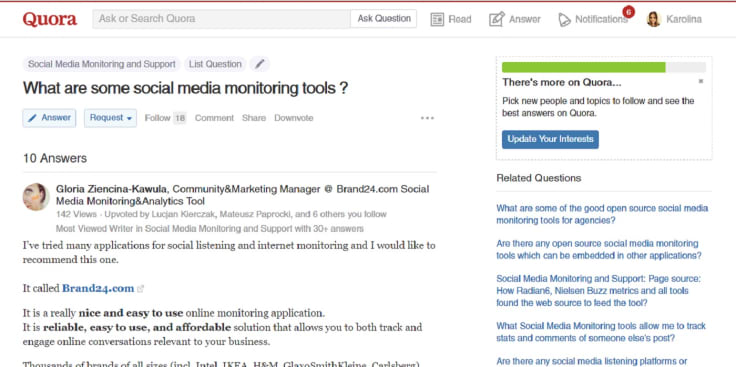The image size is (736, 367).
Task: Click the Update Your Interests button
Action: coord(550,139)
